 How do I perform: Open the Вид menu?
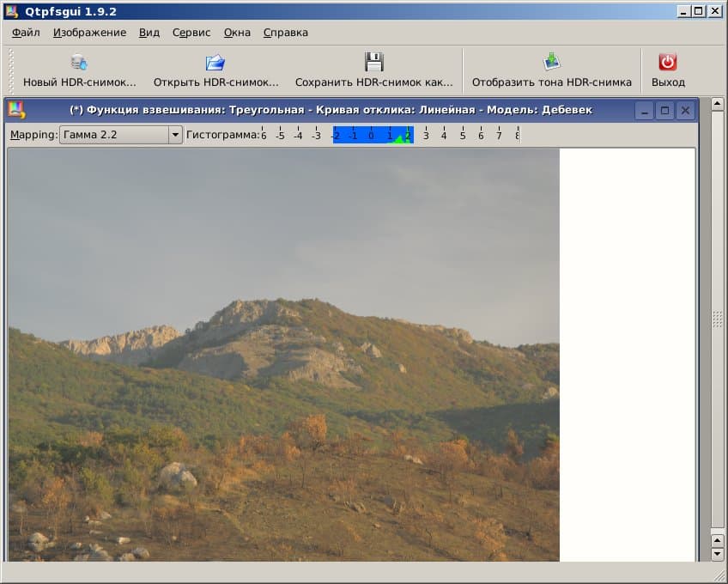coord(149,33)
